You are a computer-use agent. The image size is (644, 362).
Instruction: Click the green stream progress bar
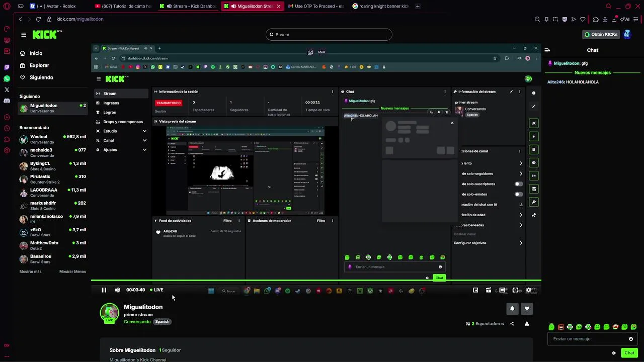(x=316, y=281)
